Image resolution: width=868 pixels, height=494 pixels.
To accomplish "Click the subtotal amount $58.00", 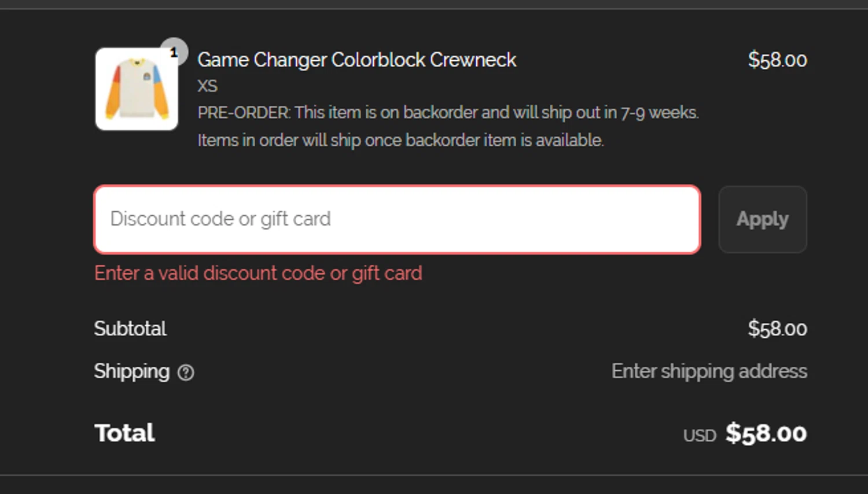I will (777, 329).
